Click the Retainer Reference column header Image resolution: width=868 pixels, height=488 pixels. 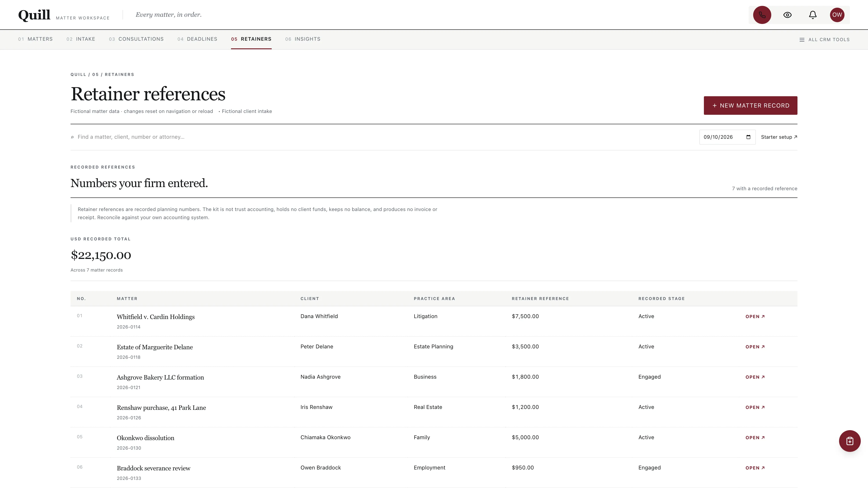540,299
